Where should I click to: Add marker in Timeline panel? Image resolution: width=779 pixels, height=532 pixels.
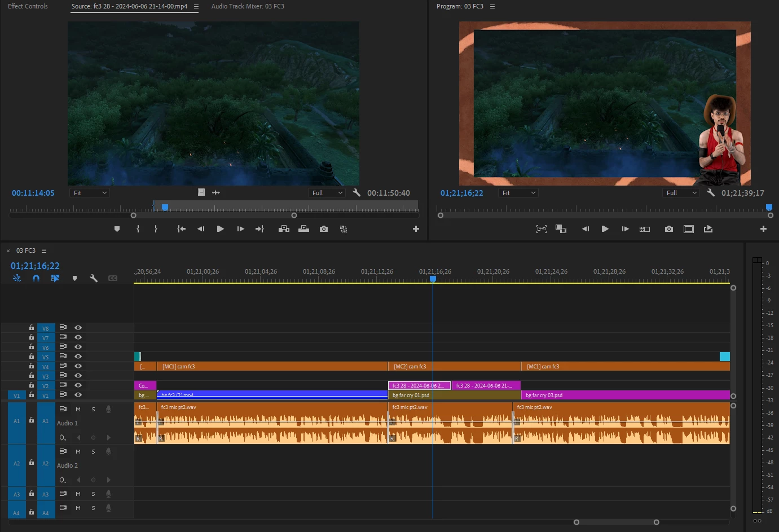coord(74,278)
